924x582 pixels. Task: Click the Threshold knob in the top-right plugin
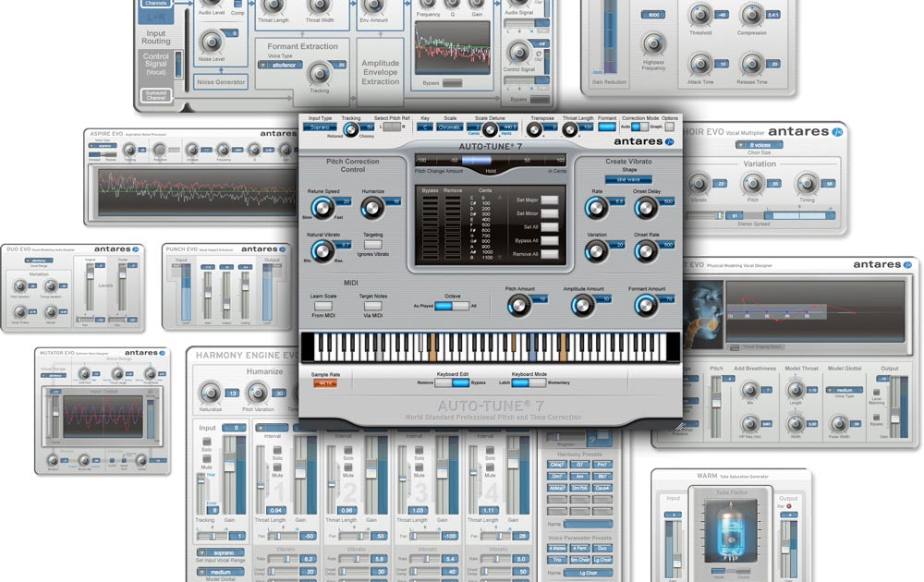pos(700,15)
